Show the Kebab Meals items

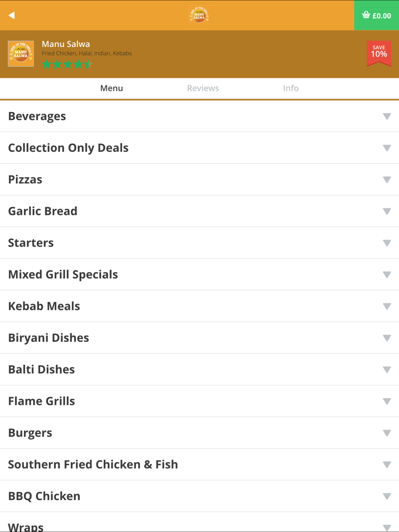click(x=199, y=306)
